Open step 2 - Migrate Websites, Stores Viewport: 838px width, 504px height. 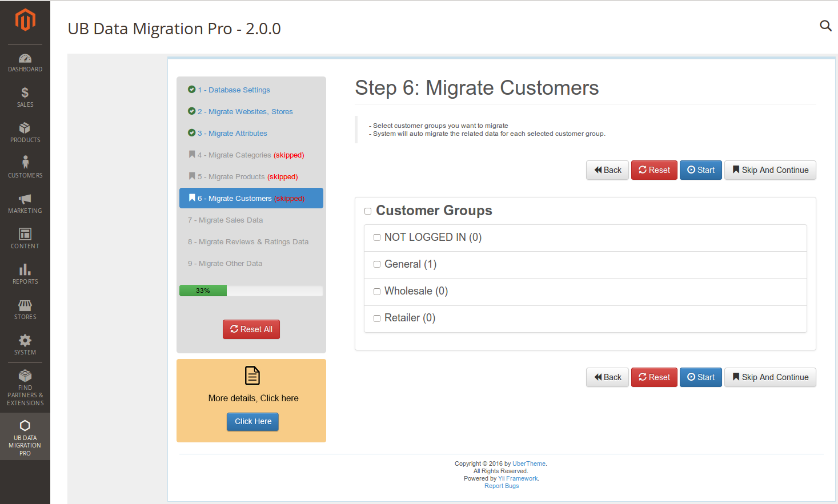tap(245, 112)
